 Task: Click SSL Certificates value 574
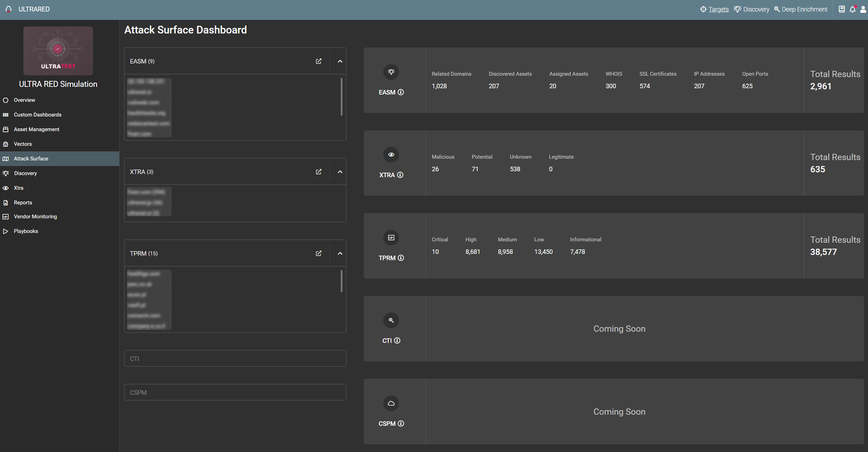point(644,86)
